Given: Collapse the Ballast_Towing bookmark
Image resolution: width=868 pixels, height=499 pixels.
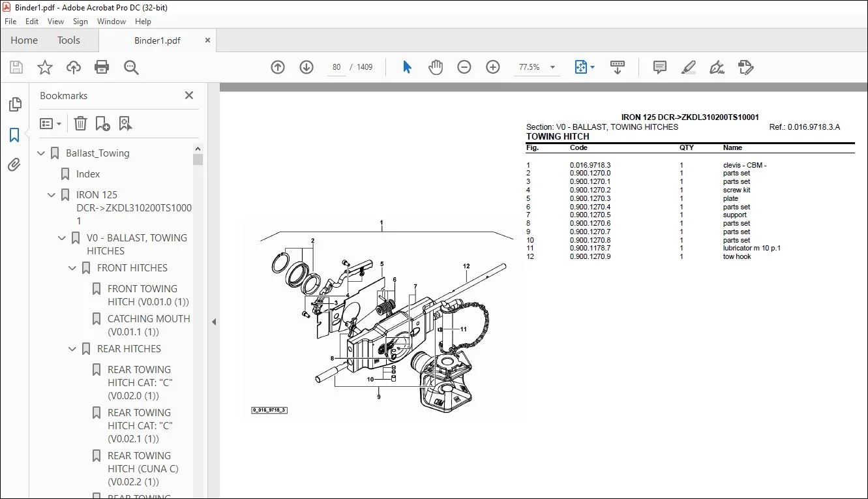Looking at the screenshot, I should (x=42, y=153).
